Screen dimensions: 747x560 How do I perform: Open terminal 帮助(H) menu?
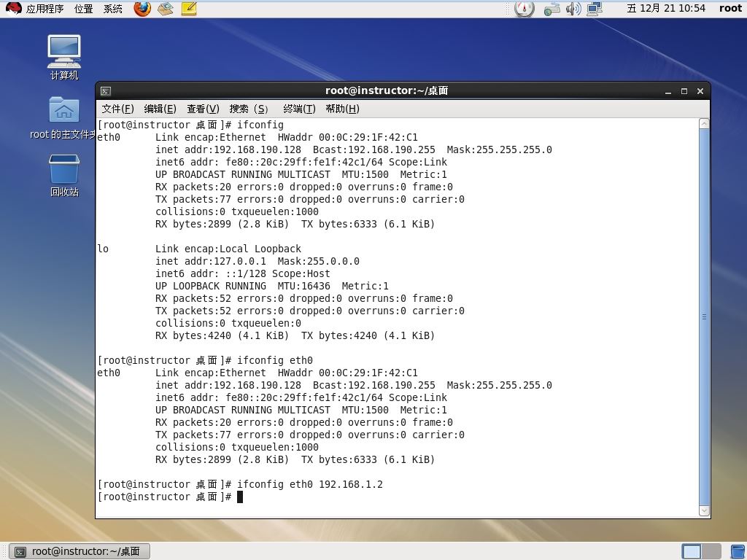pos(343,109)
